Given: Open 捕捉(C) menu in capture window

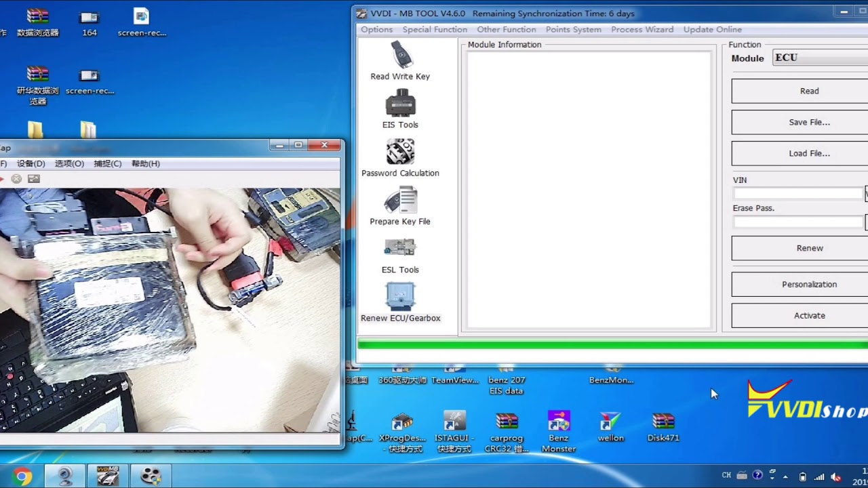Looking at the screenshot, I should tap(108, 163).
